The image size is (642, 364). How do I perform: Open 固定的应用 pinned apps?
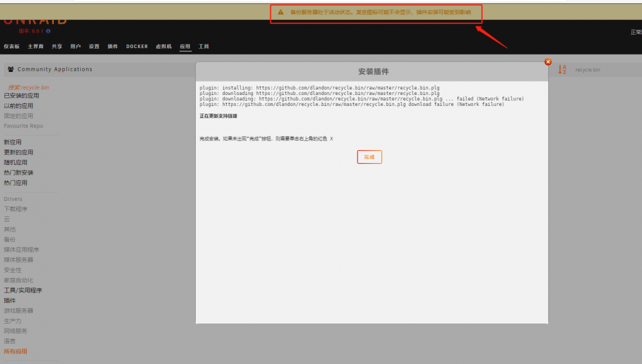pyautogui.click(x=19, y=116)
